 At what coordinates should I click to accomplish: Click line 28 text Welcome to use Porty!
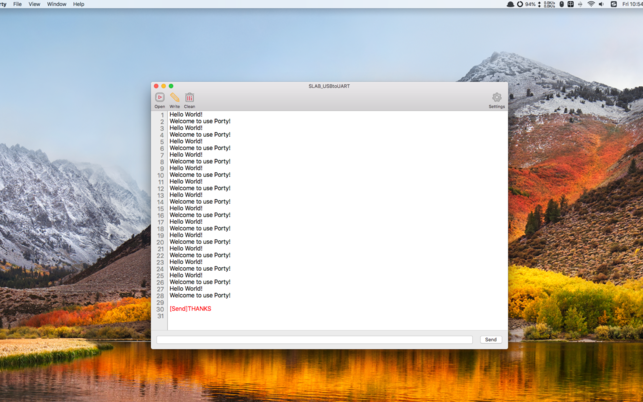click(x=200, y=295)
